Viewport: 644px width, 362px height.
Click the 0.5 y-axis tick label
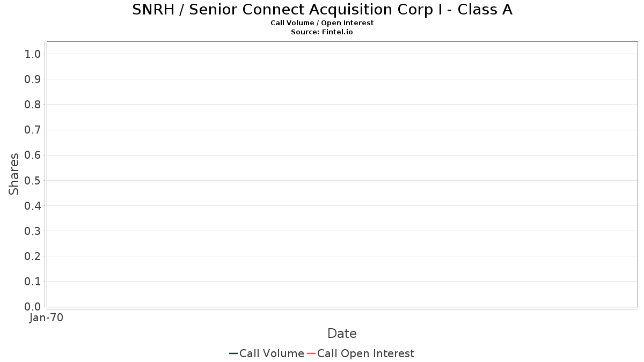click(33, 180)
